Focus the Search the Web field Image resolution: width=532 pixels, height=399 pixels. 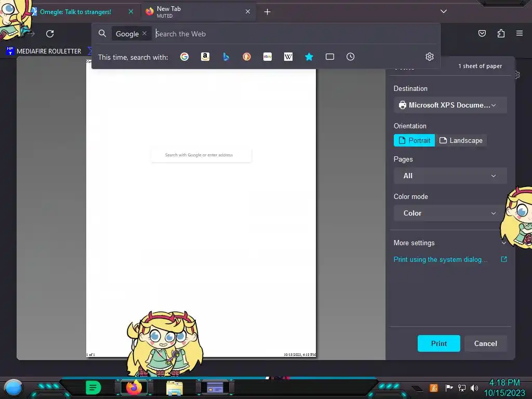295,34
